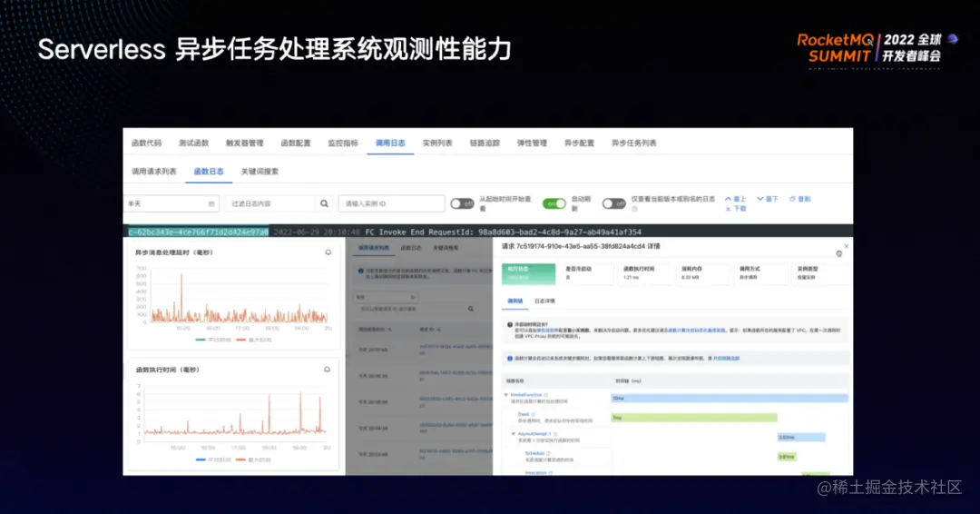Select the 调用请求列表 sub-tab

[153, 172]
